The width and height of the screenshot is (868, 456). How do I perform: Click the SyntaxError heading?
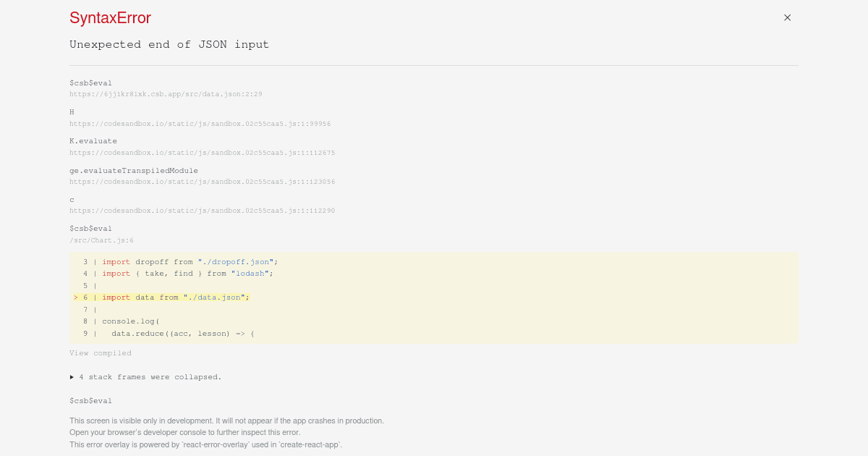(110, 18)
